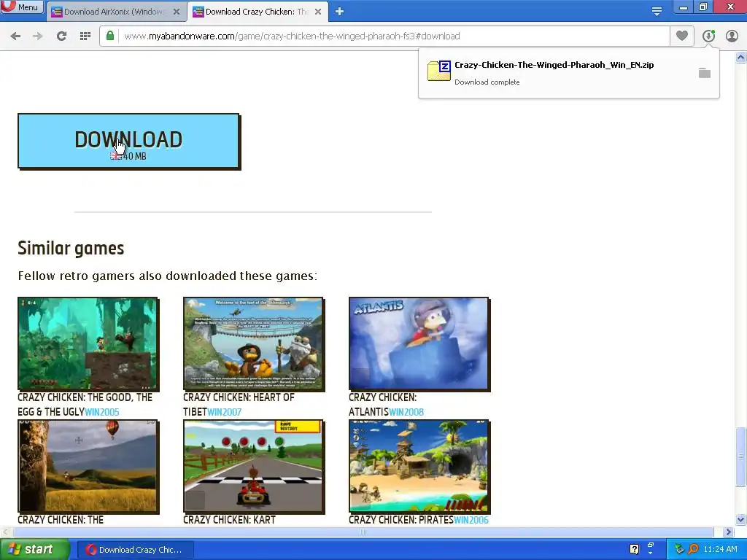Open The Good, The Egg & The Ugly thumbnail
Viewport: 747px width, 560px height.
coord(88,344)
